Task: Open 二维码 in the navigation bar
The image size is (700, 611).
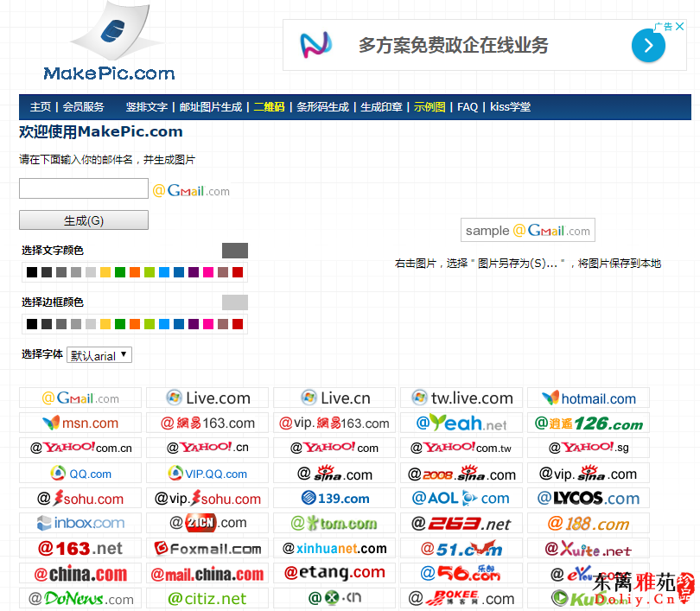Action: [269, 106]
